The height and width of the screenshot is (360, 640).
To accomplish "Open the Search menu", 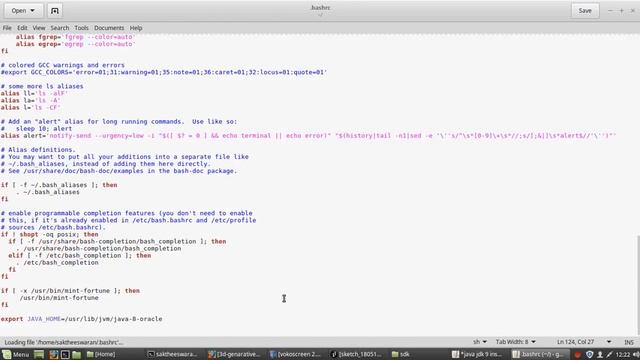I will pyautogui.click(x=60, y=28).
